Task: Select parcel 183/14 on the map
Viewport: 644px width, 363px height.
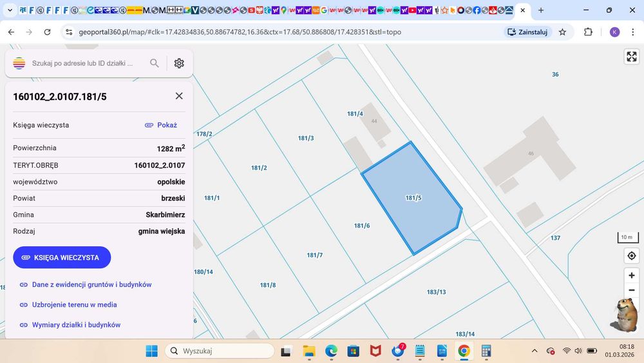Action: (x=465, y=334)
